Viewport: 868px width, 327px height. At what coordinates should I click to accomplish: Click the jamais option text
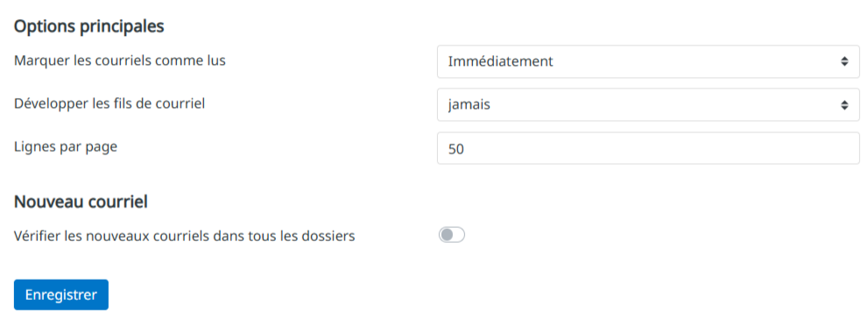point(469,104)
